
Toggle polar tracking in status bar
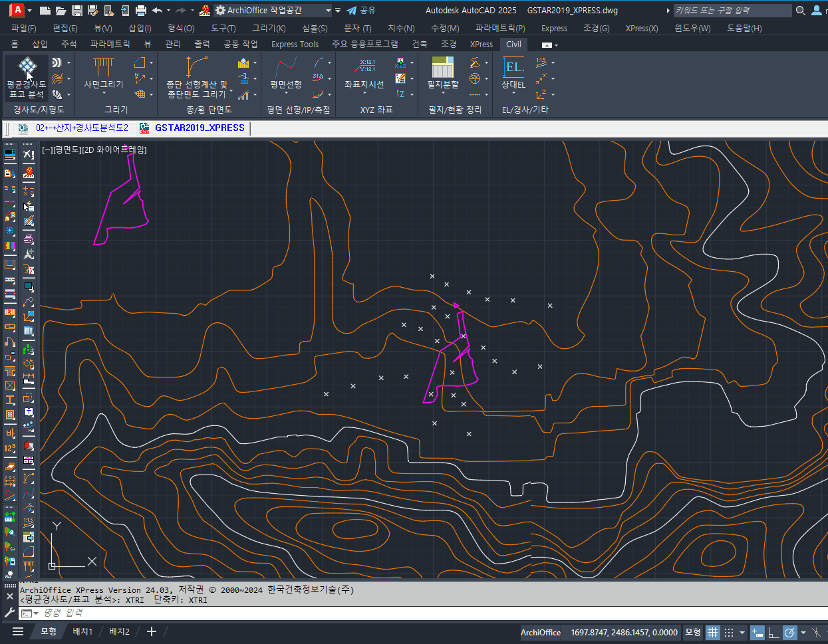pyautogui.click(x=789, y=632)
